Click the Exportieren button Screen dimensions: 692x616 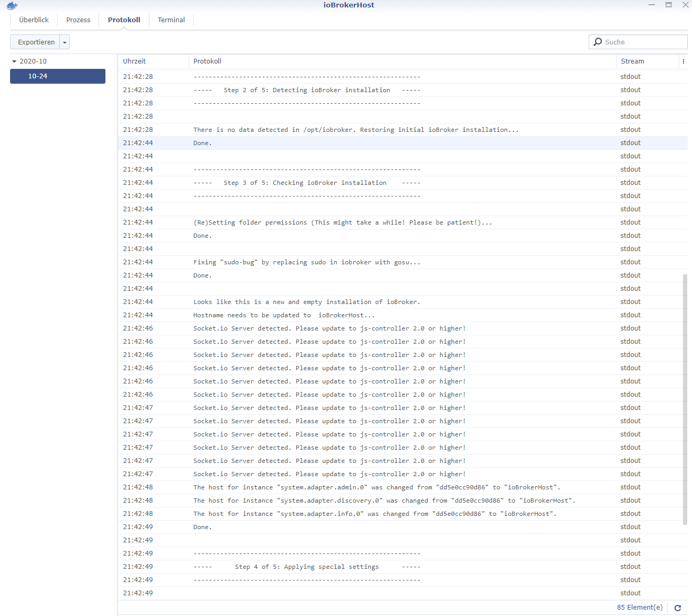(36, 42)
